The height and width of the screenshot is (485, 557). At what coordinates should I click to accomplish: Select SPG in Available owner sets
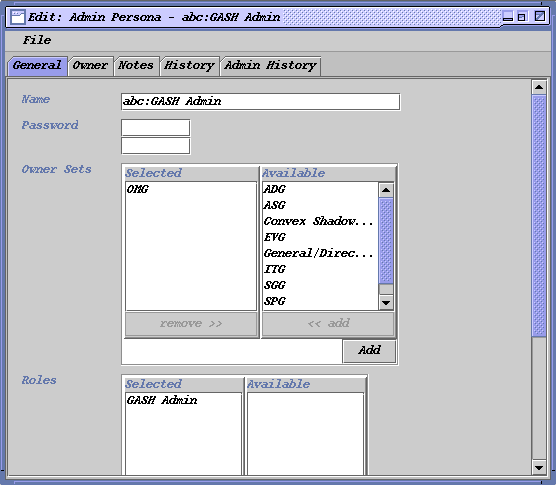pos(320,301)
